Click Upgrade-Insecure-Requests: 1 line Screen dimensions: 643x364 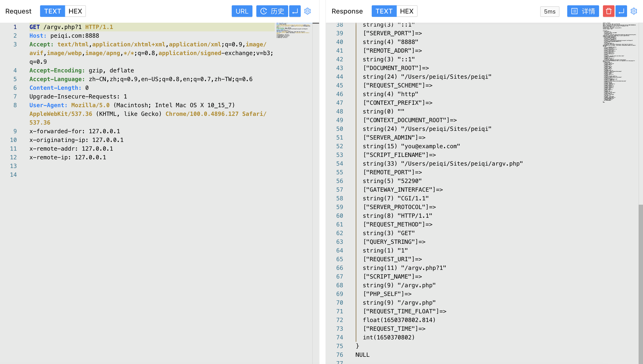(x=78, y=97)
